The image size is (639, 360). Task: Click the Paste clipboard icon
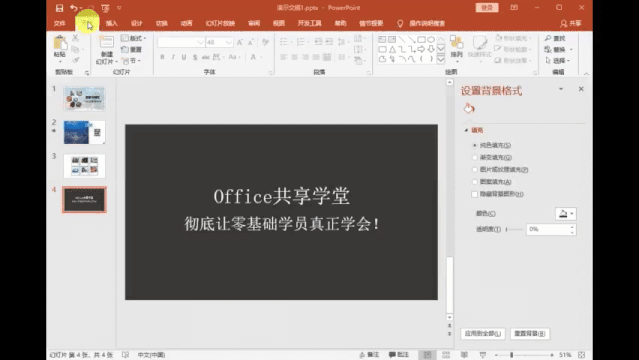60,43
